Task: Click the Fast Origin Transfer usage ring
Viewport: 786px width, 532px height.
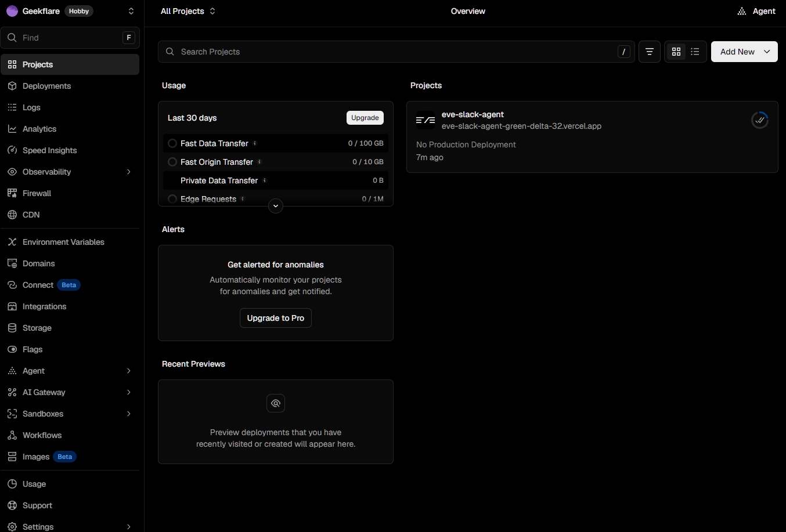Action: click(172, 162)
